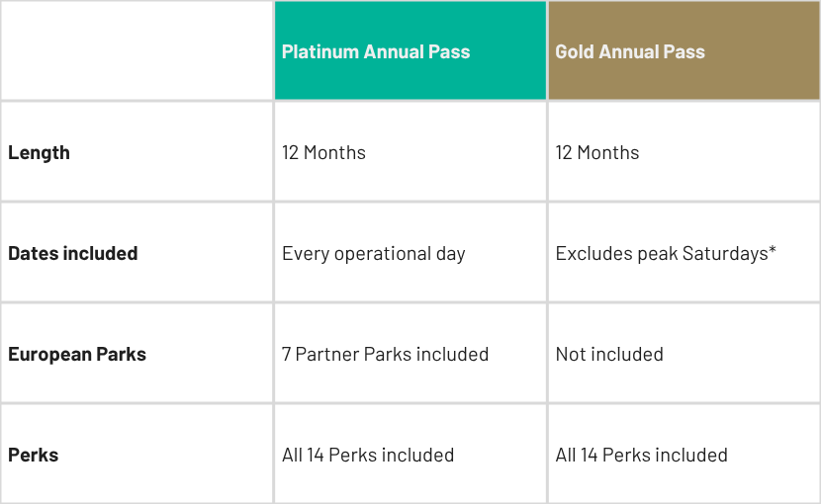Image resolution: width=821 pixels, height=504 pixels.
Task: Click the Not included cell
Action: 609,354
